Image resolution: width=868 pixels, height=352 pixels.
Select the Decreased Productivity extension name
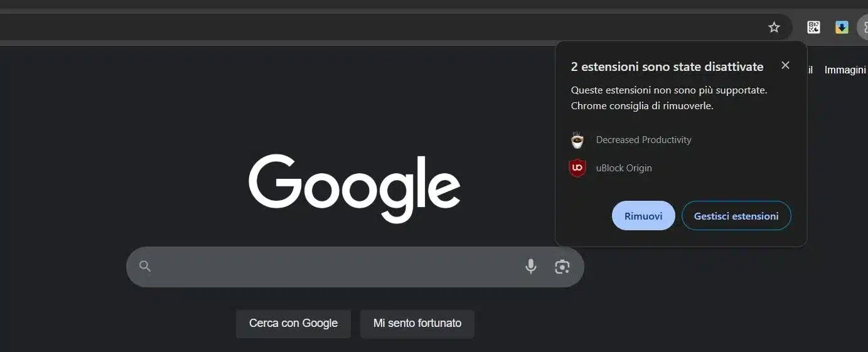point(643,140)
